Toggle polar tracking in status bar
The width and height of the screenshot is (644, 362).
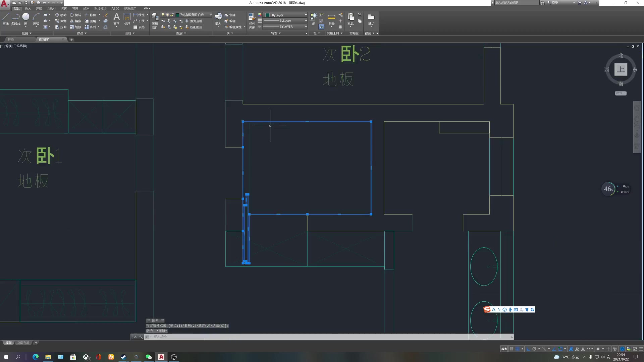point(534,349)
